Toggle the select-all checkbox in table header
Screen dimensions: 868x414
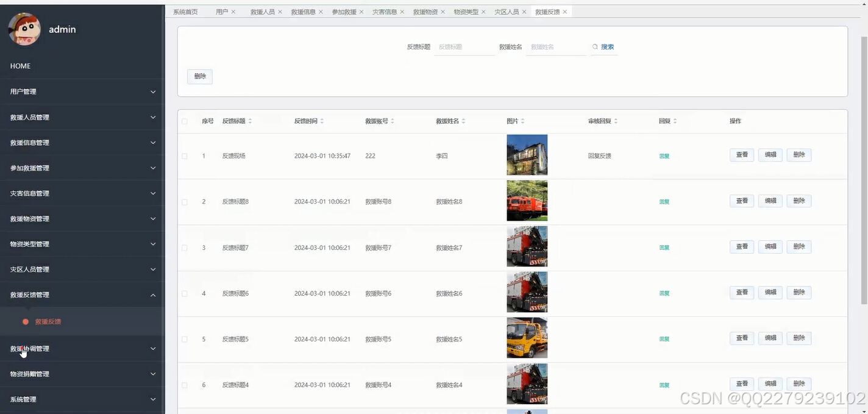pyautogui.click(x=185, y=121)
